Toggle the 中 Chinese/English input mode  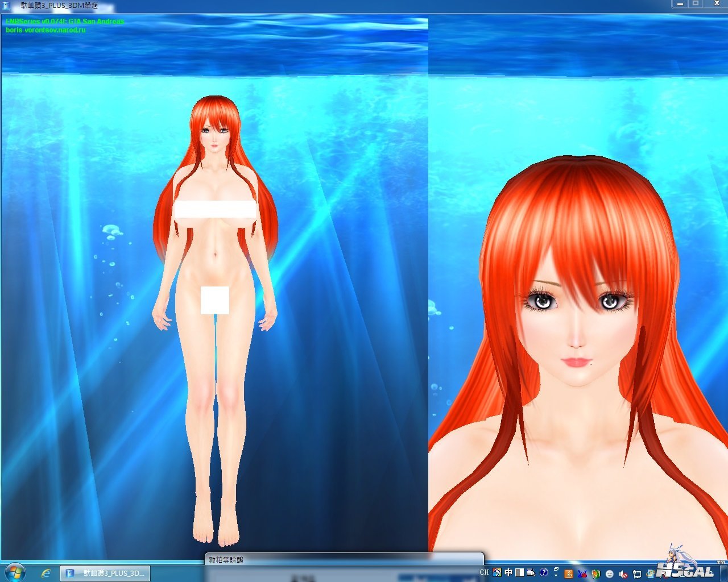pos(508,572)
